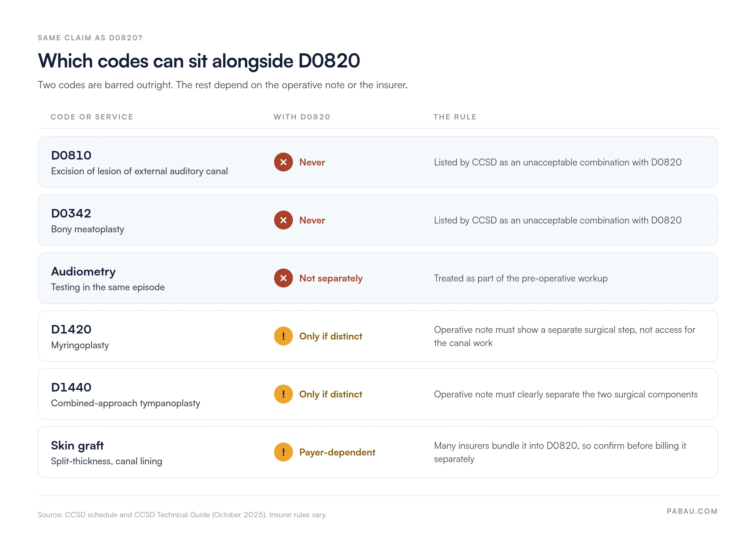Screen dimensions: 756x551
Task: Click the orange warning icon in the D1420 row
Action: click(283, 336)
